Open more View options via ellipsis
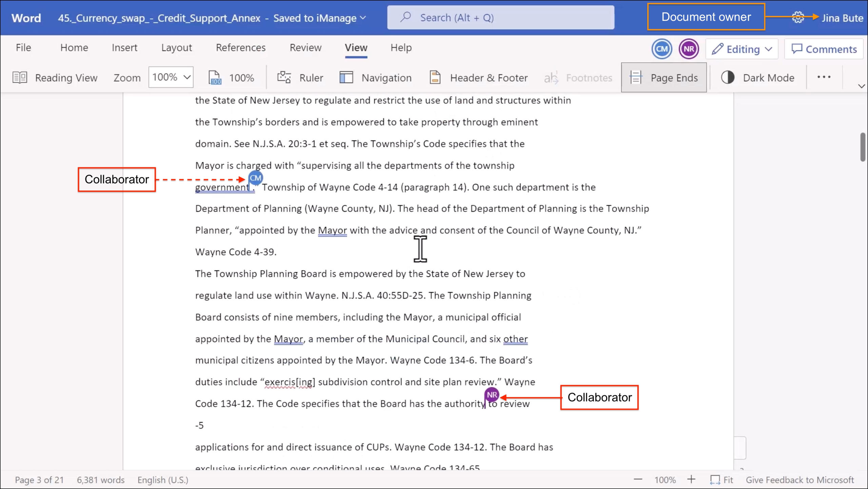The width and height of the screenshot is (868, 489). 824,77
